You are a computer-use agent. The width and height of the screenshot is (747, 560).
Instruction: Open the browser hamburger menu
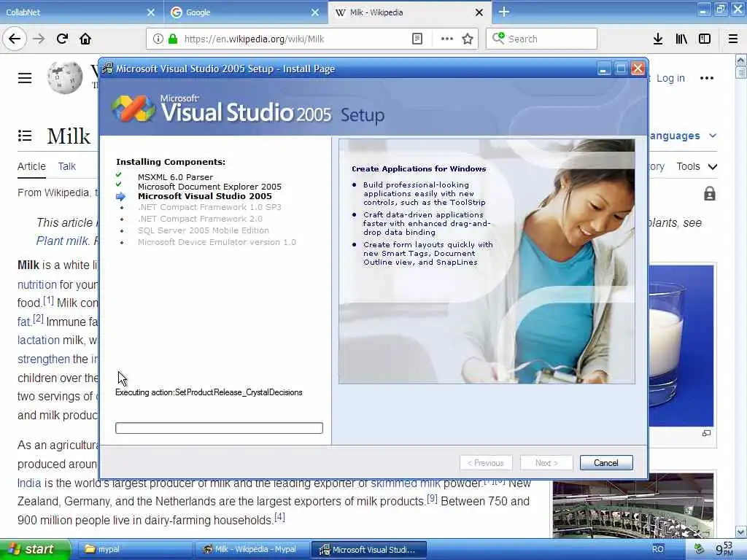733,39
